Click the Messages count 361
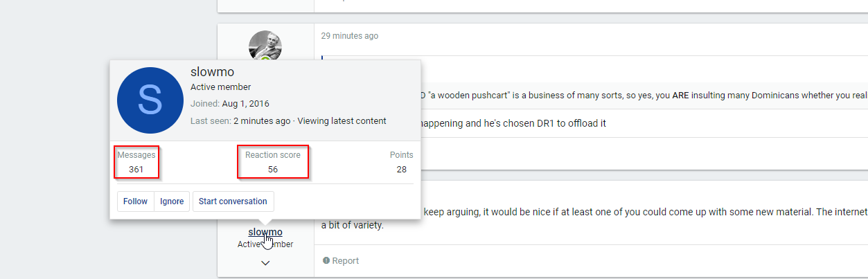This screenshot has height=279, width=868. 136,169
